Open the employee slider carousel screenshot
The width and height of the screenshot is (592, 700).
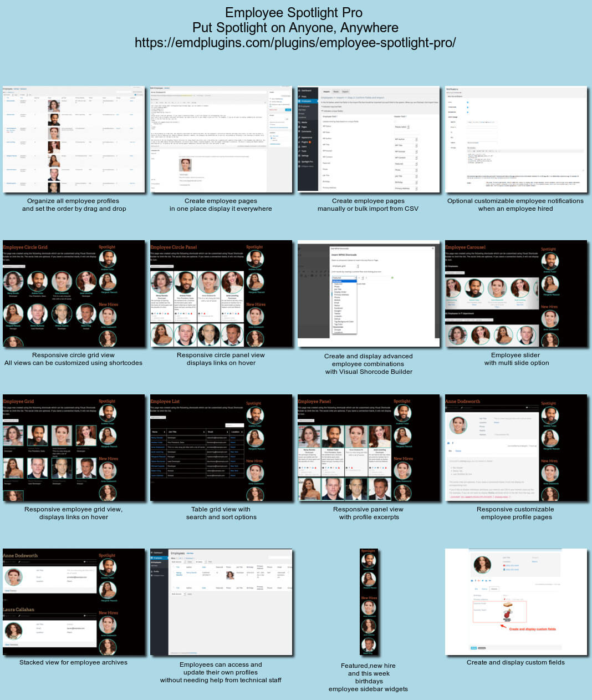(516, 293)
